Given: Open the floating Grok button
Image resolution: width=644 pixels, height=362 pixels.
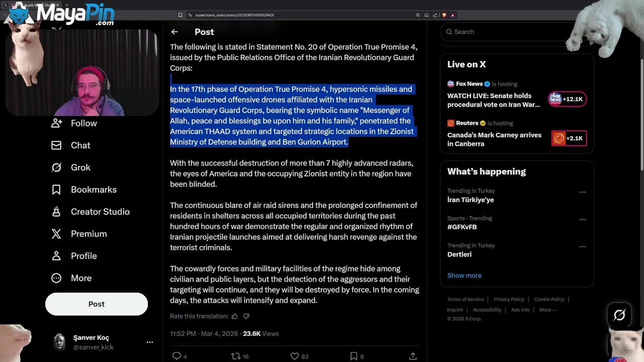Looking at the screenshot, I should pyautogui.click(x=619, y=315).
